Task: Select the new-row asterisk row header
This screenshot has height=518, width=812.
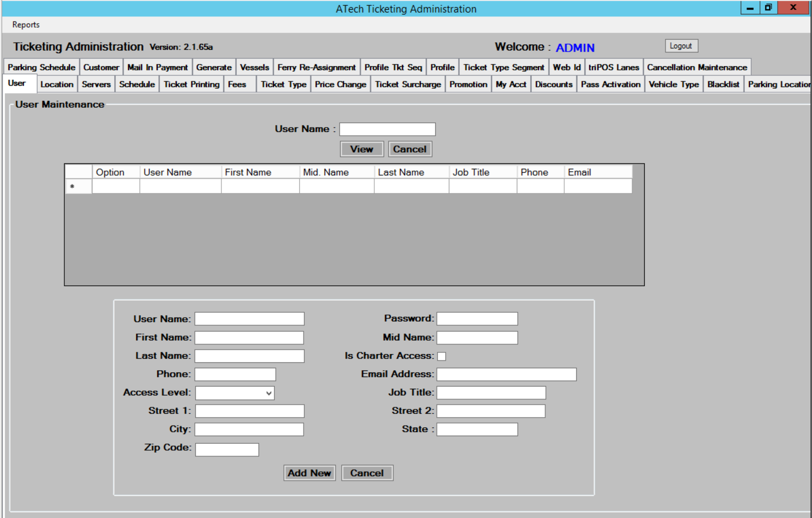Action: 79,186
